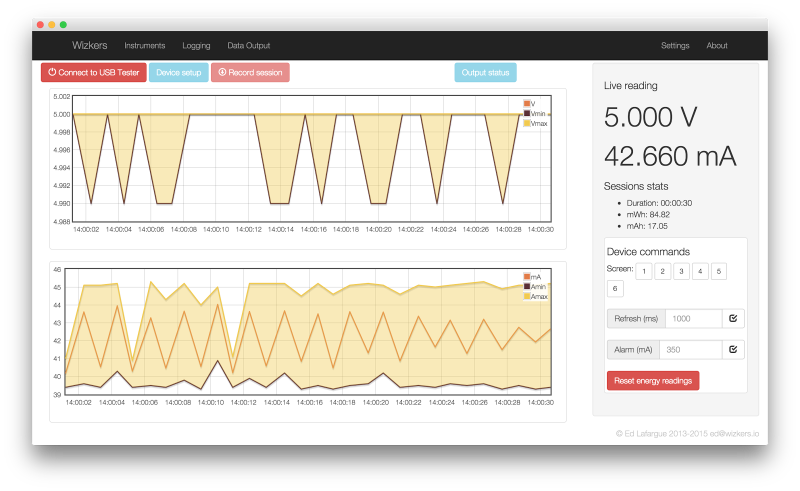The image size is (800, 491).
Task: Go to Data Output page
Action: pyautogui.click(x=248, y=45)
